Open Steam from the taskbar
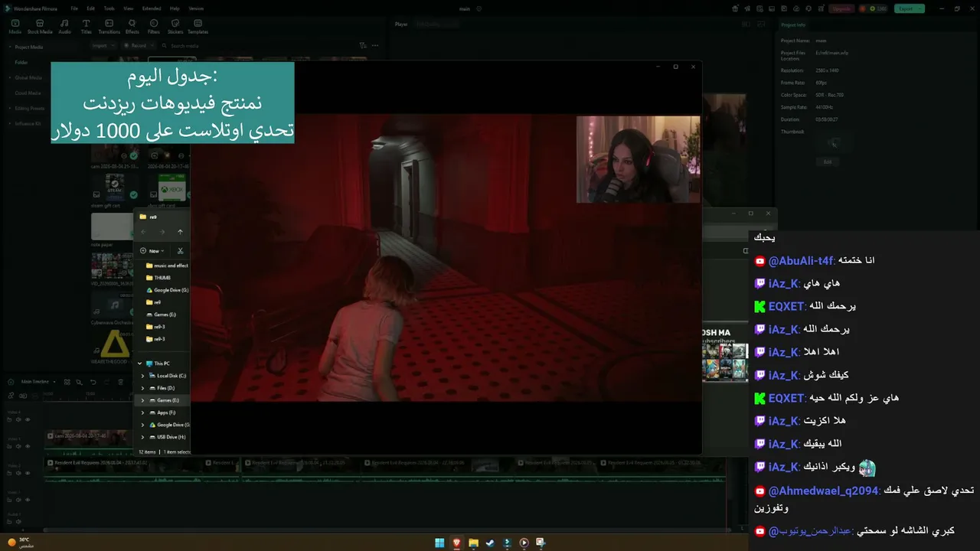Viewport: 980px width, 551px height. (490, 543)
